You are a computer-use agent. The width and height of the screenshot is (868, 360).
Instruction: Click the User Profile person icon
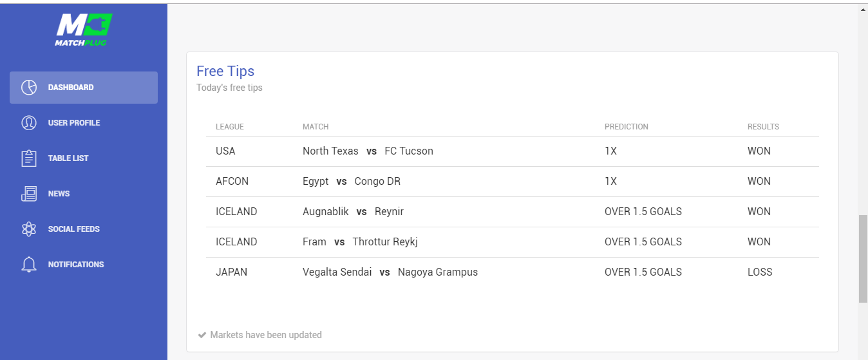[x=29, y=123]
